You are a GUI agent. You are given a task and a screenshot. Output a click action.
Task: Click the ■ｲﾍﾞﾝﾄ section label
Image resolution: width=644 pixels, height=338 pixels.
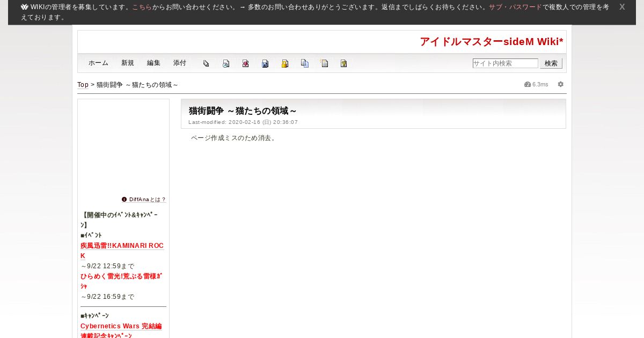(91, 236)
